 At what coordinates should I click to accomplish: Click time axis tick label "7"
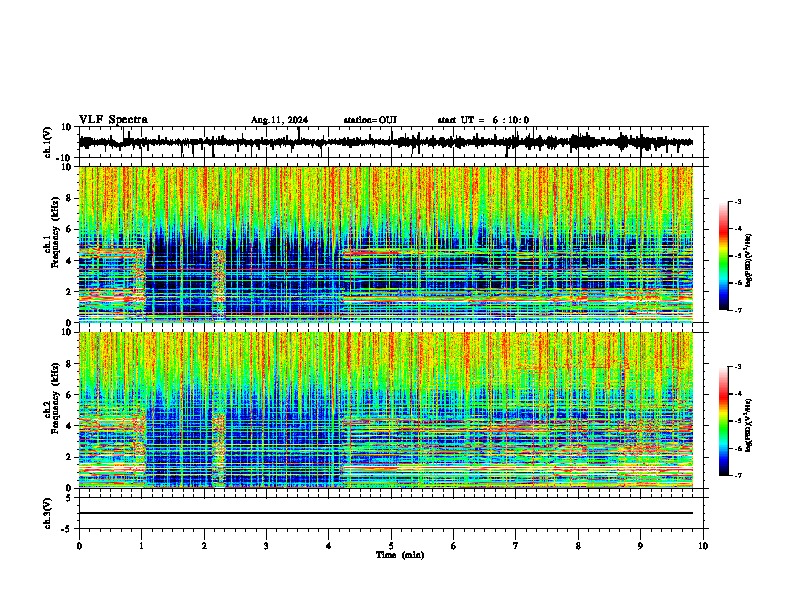pos(516,546)
